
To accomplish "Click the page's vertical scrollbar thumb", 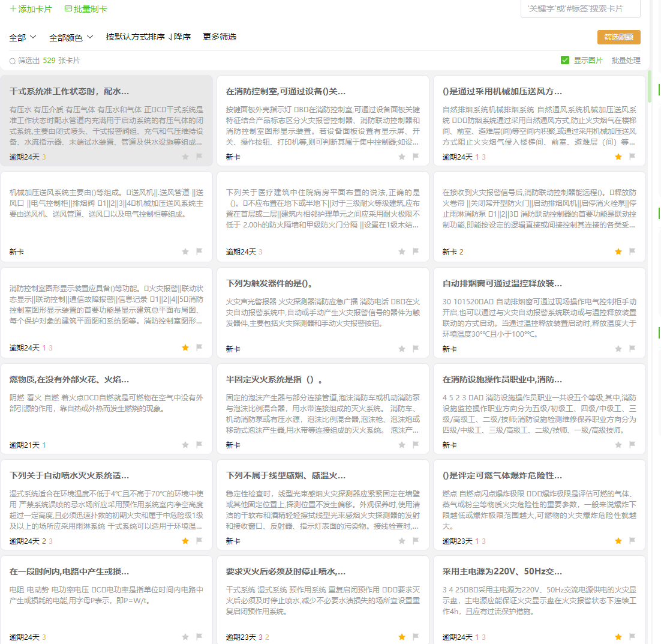I will tap(649, 86).
